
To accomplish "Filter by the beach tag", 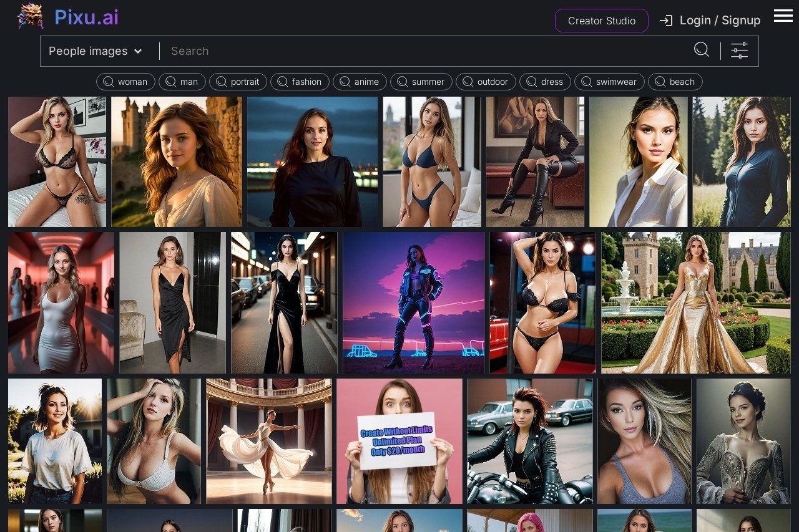I will tap(675, 82).
